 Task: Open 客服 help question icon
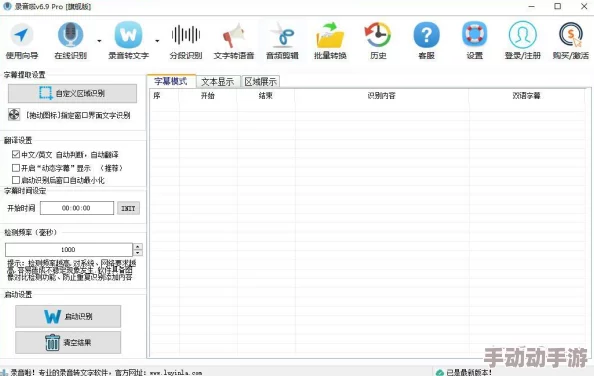[x=427, y=35]
